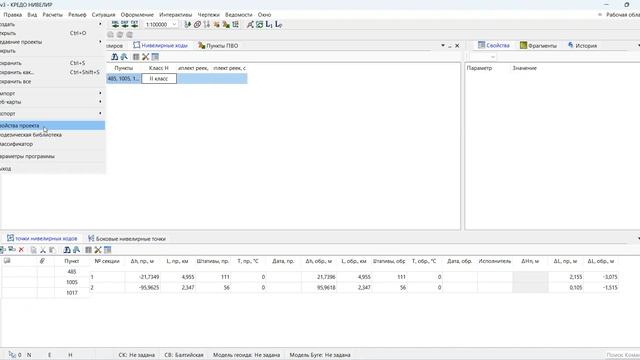
Task: Click the XML import arrow icon
Action: [116, 24]
